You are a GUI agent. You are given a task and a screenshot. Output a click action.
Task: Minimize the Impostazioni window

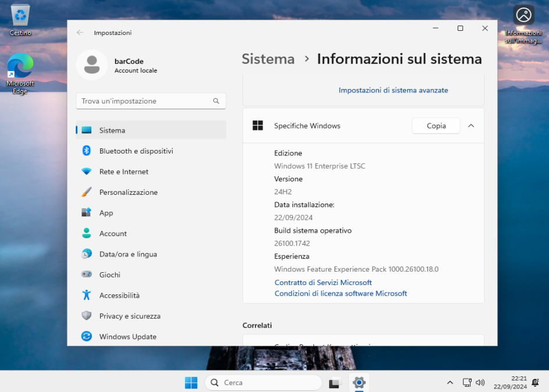[436, 28]
